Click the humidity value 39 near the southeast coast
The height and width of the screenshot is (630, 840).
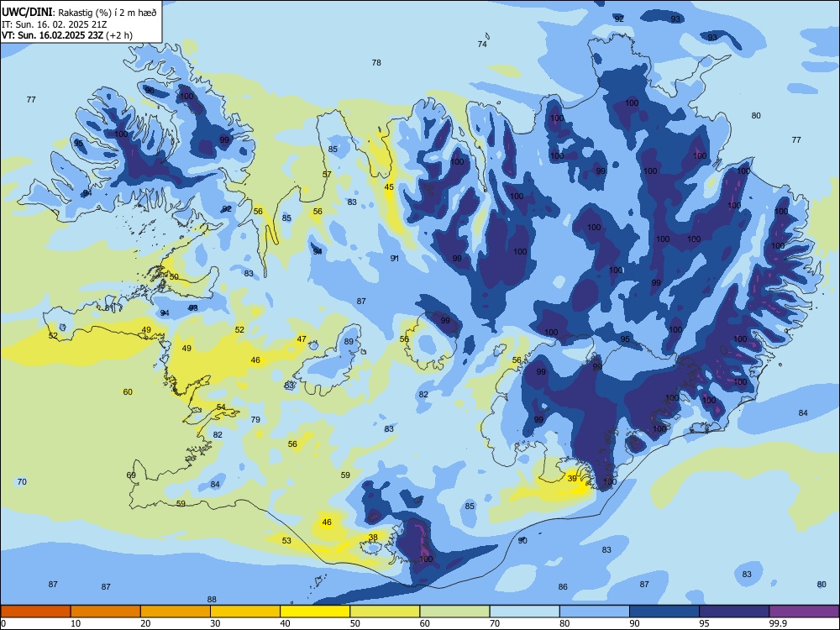[572, 479]
